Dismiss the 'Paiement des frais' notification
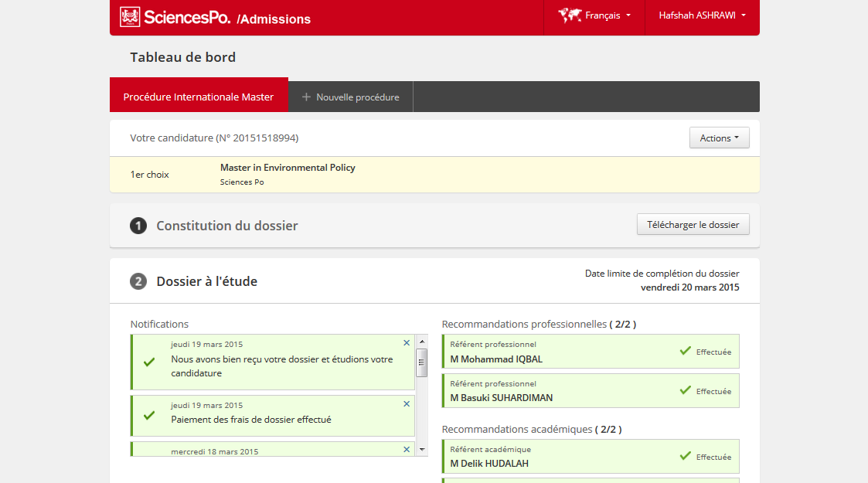This screenshot has width=868, height=483. click(407, 404)
